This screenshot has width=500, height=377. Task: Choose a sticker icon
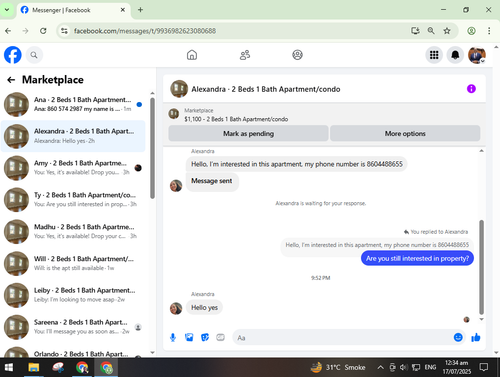[205, 338]
